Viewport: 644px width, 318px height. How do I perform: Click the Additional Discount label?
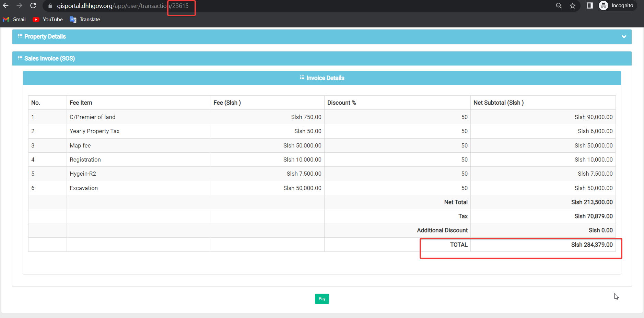point(442,230)
